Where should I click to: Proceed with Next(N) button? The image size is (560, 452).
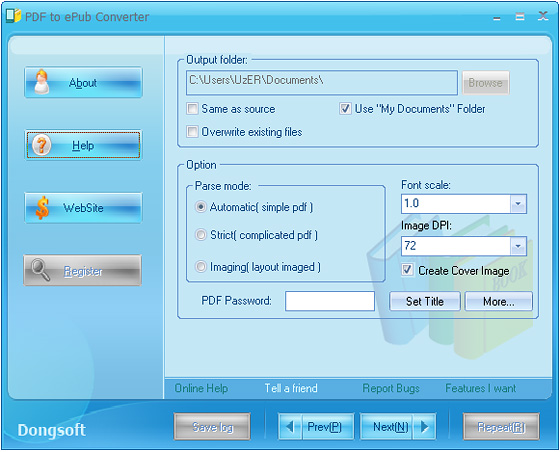[398, 426]
